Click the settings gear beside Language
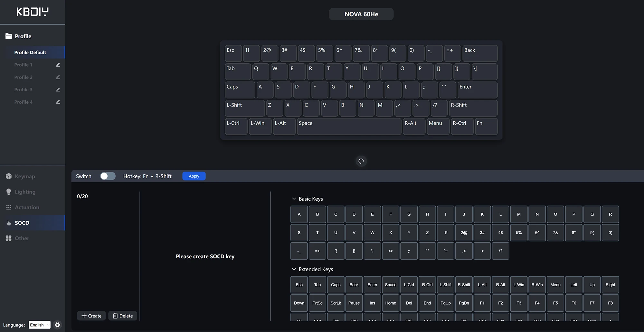 (x=57, y=325)
